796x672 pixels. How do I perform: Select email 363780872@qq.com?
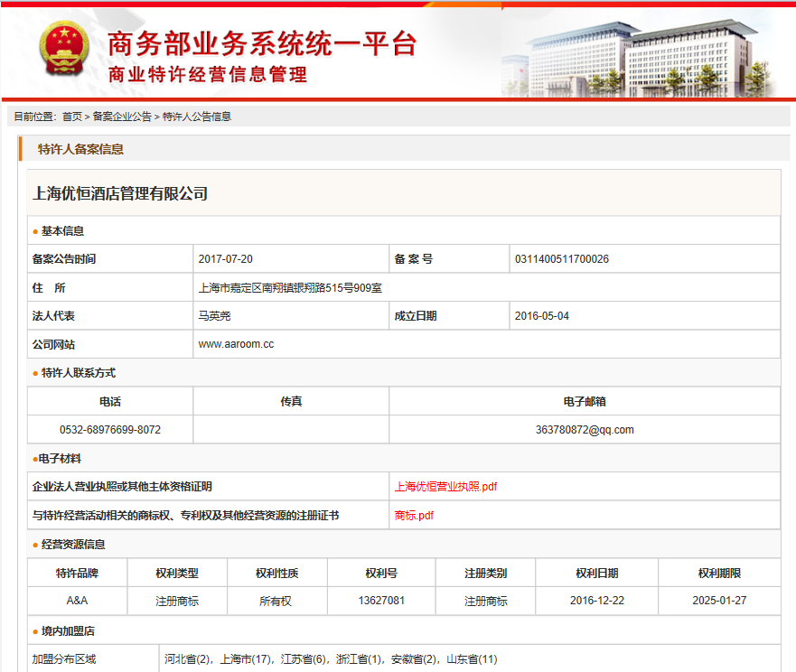tap(585, 430)
